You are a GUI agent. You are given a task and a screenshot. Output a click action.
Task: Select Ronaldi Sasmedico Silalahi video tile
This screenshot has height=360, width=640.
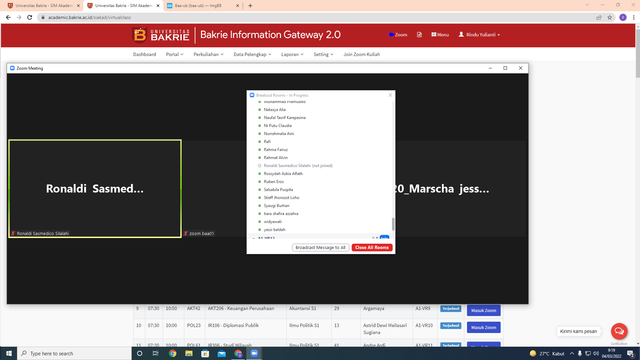tap(95, 189)
